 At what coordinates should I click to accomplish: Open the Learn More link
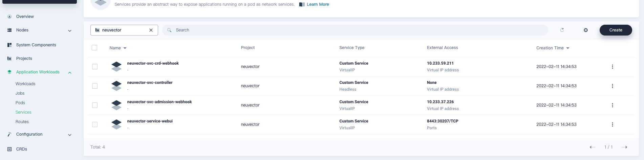318,4
